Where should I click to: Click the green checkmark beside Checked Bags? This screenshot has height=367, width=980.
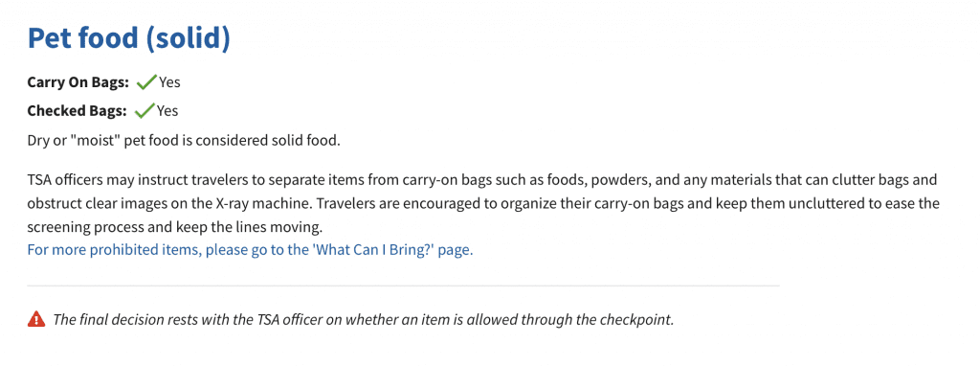(x=145, y=111)
